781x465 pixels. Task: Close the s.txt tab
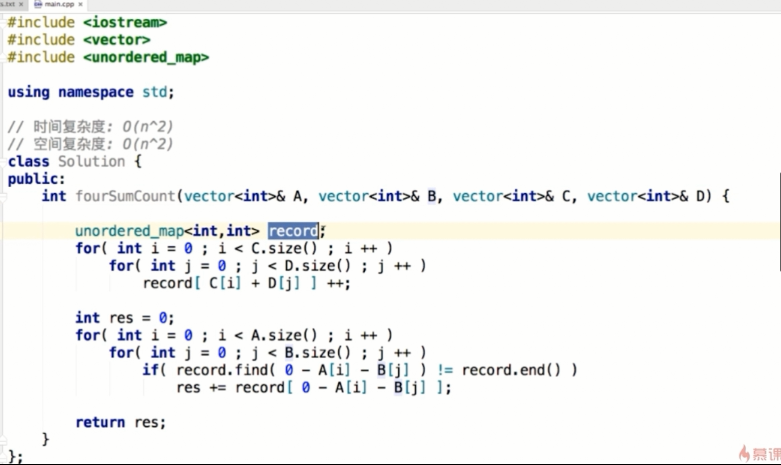click(x=21, y=4)
